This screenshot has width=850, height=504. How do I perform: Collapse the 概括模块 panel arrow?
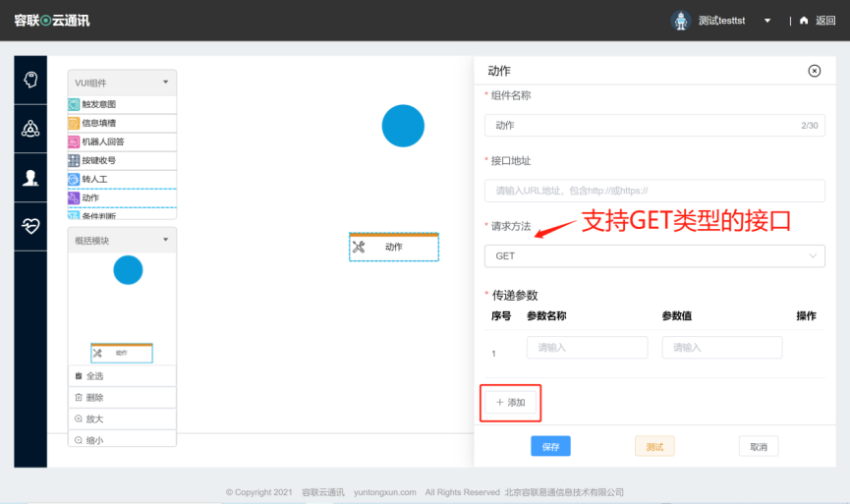(x=166, y=240)
